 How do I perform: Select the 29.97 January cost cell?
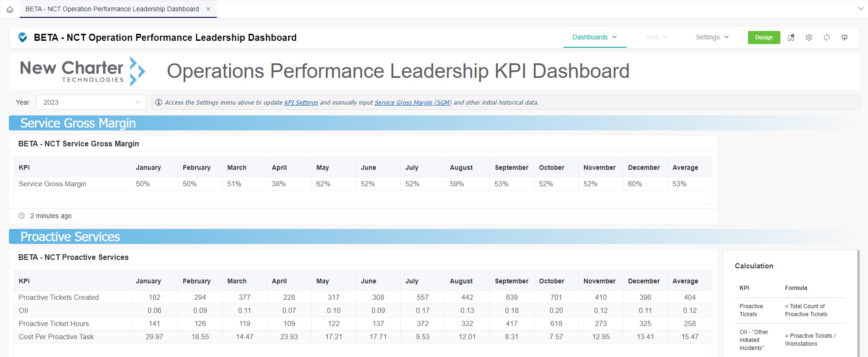coord(154,337)
